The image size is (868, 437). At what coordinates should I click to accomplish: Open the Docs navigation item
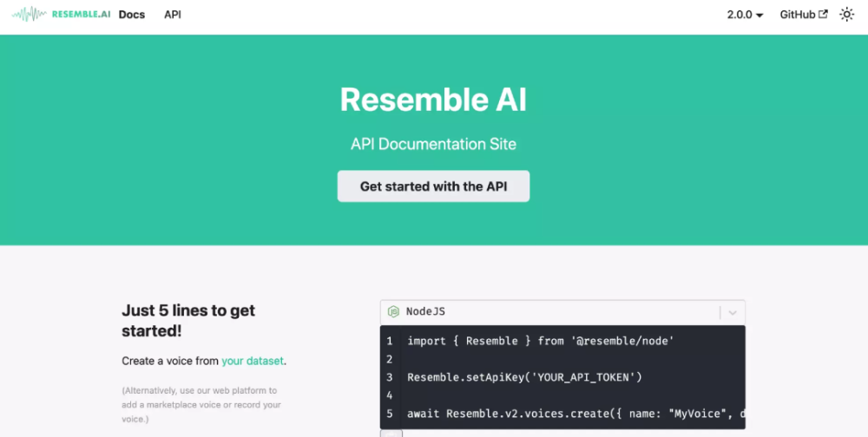pos(132,15)
